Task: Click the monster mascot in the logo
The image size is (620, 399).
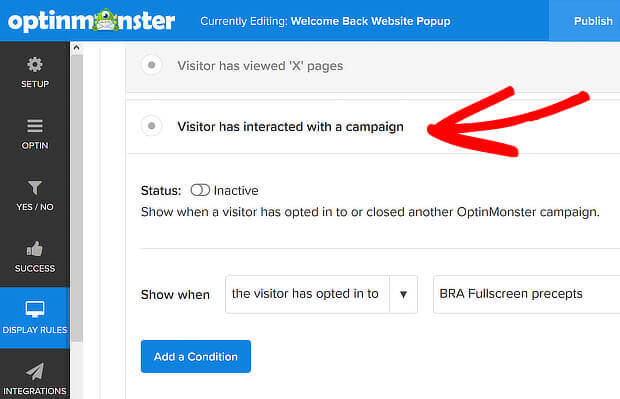Action: [x=105, y=20]
